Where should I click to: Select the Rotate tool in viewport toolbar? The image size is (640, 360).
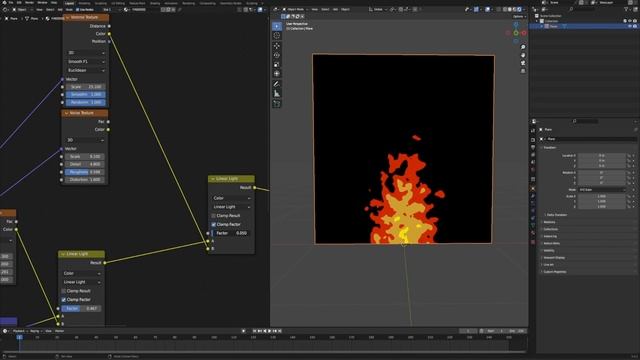coord(277,55)
